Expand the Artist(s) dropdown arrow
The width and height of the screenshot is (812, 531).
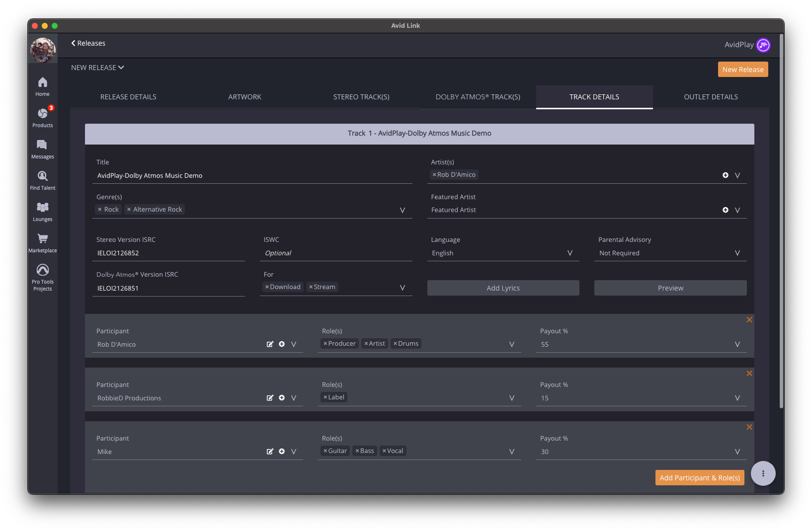pyautogui.click(x=737, y=175)
